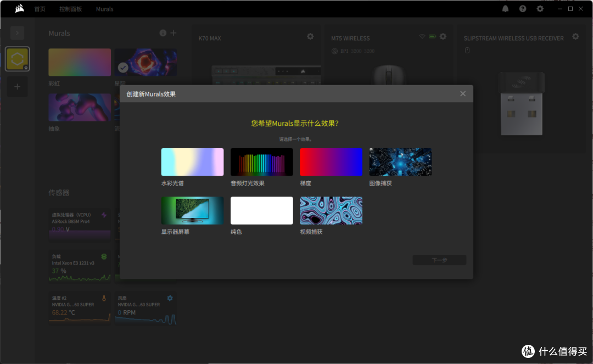Viewport: 593px width, 364px height.
Task: Click the M75 DPI icon
Action: click(334, 51)
